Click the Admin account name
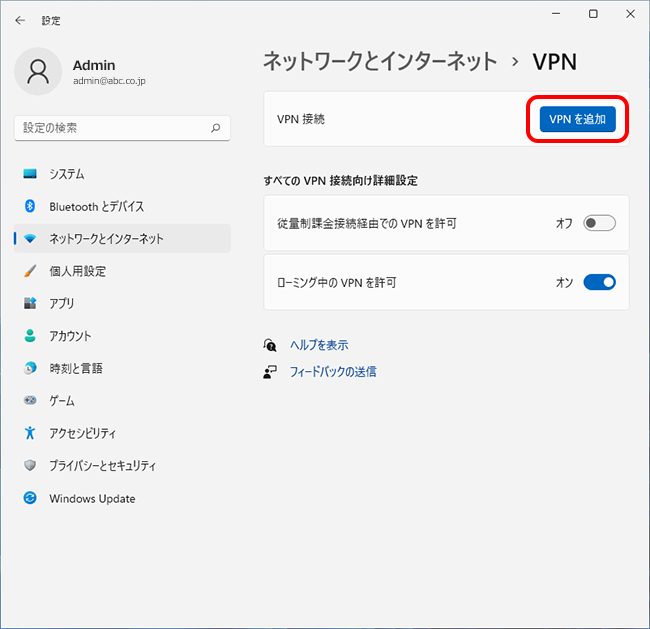This screenshot has width=650, height=629. click(x=94, y=65)
